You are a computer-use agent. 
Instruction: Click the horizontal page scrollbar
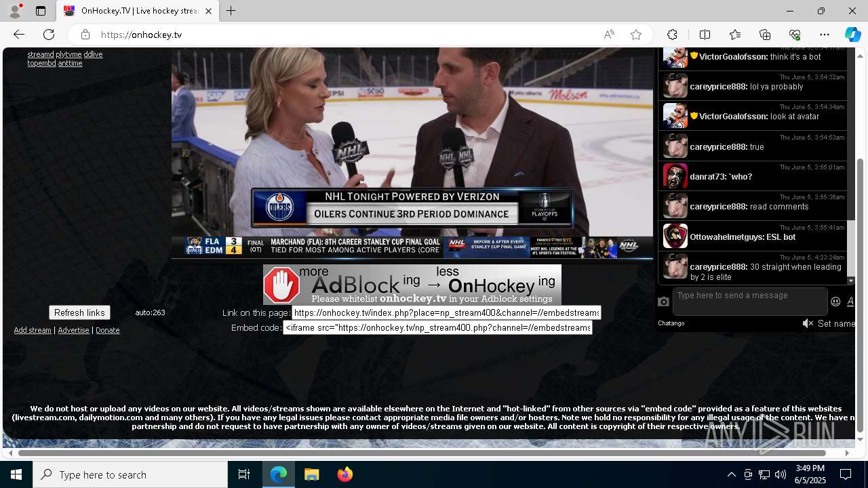click(x=422, y=453)
